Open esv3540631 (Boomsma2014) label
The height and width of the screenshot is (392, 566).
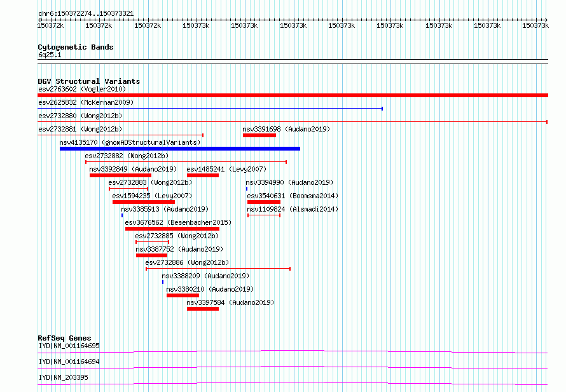[293, 196]
